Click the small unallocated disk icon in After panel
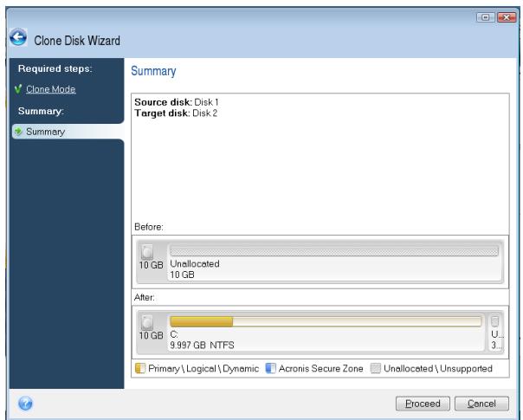 494,321
